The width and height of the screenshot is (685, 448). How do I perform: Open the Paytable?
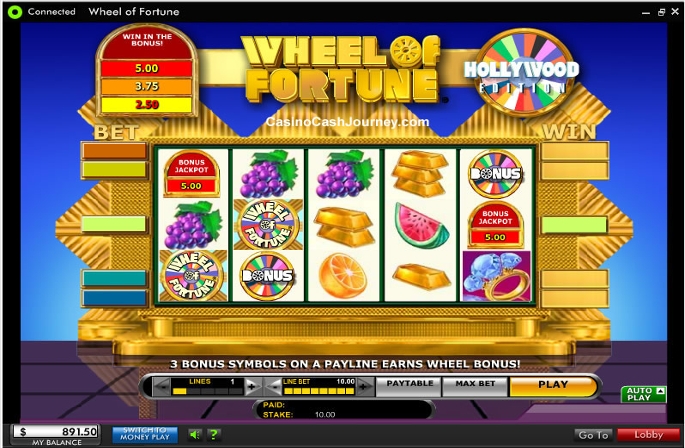tap(409, 385)
